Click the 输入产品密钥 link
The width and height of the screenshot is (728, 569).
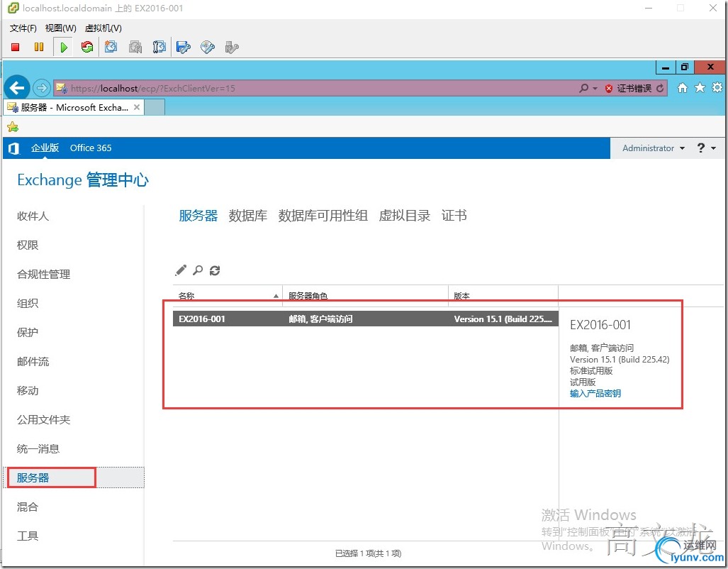click(x=595, y=393)
